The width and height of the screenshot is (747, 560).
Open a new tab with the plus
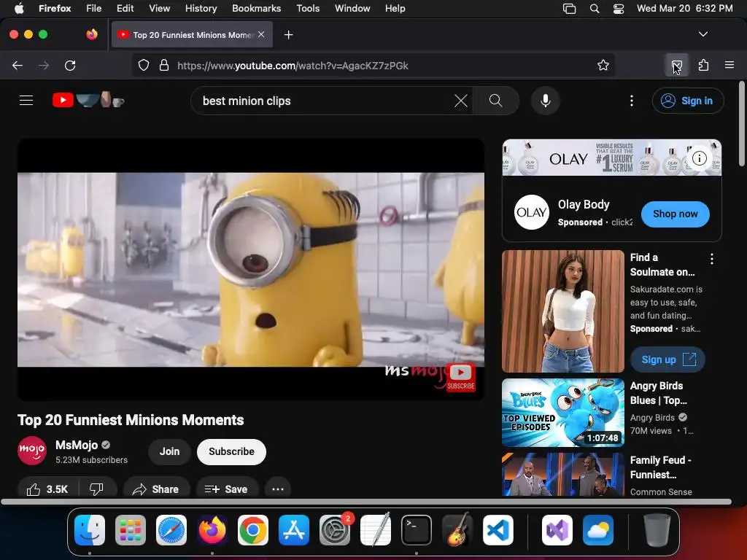pyautogui.click(x=288, y=35)
